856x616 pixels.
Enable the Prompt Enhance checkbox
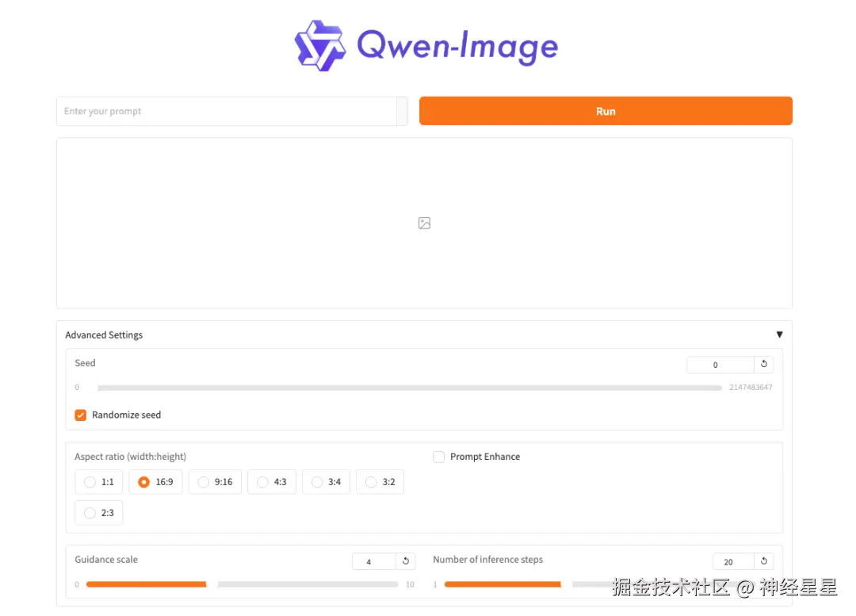tap(438, 457)
